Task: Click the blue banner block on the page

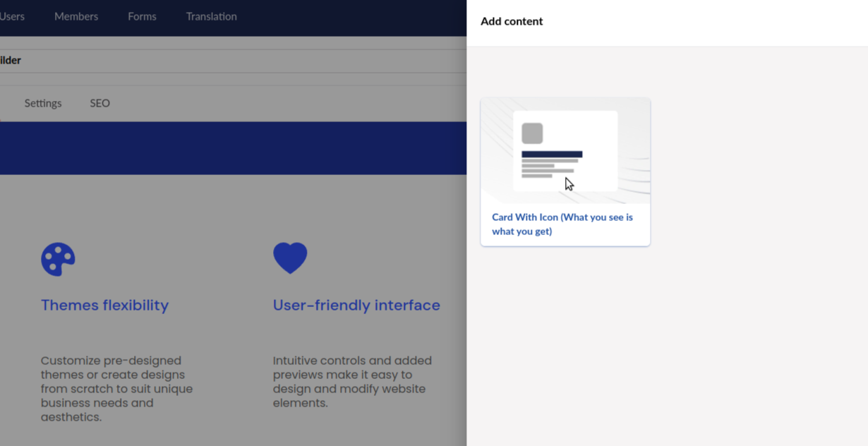Action: point(233,148)
